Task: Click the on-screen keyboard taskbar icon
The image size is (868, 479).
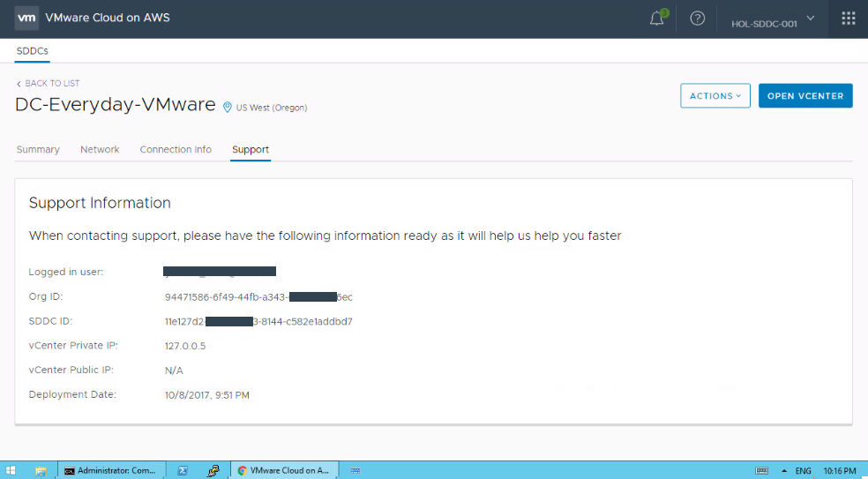Action: pos(355,471)
